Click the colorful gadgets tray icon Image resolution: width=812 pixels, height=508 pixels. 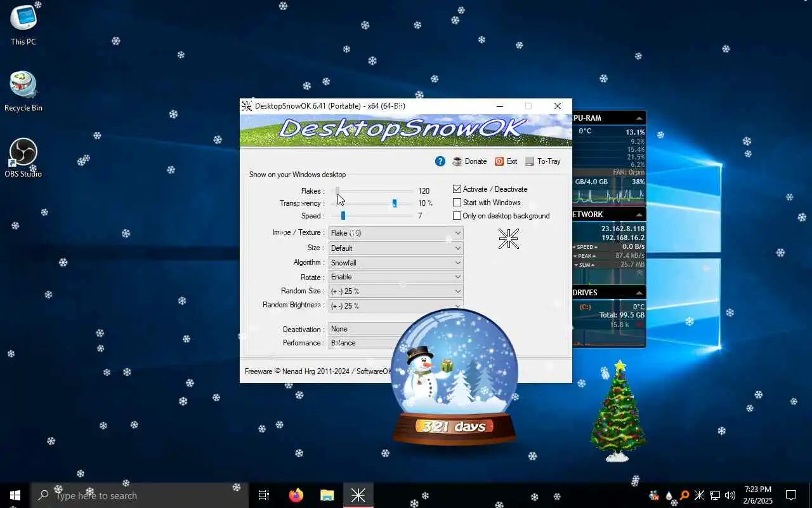click(654, 495)
